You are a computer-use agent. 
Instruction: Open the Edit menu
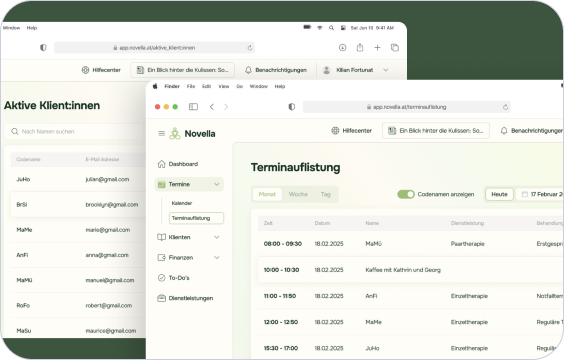[x=206, y=86]
